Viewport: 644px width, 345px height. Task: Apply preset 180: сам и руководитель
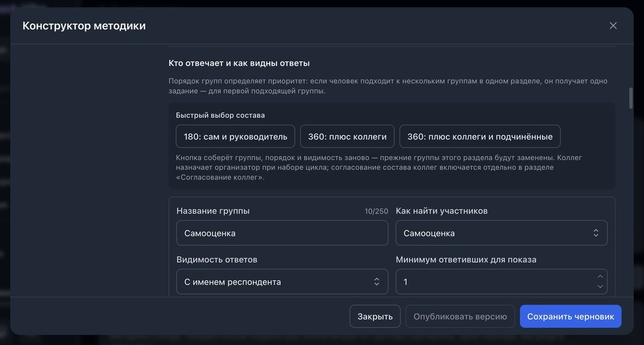pyautogui.click(x=235, y=136)
